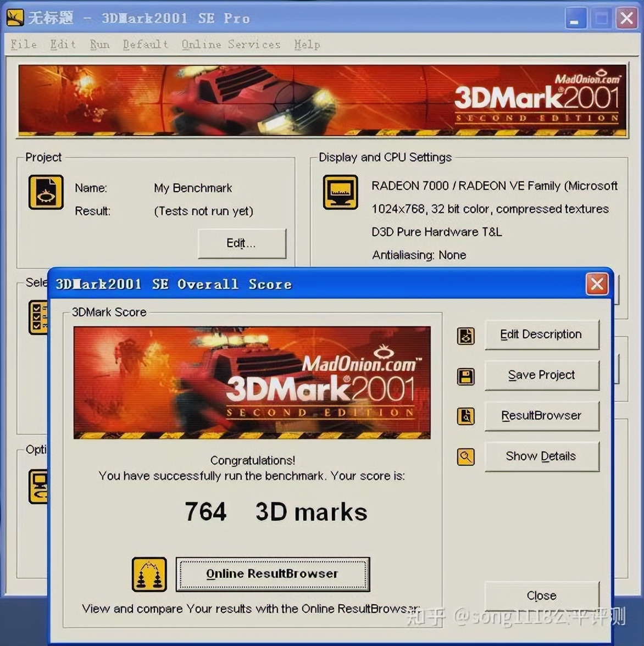
Task: Click the Edit Description document icon
Action: pyautogui.click(x=466, y=336)
